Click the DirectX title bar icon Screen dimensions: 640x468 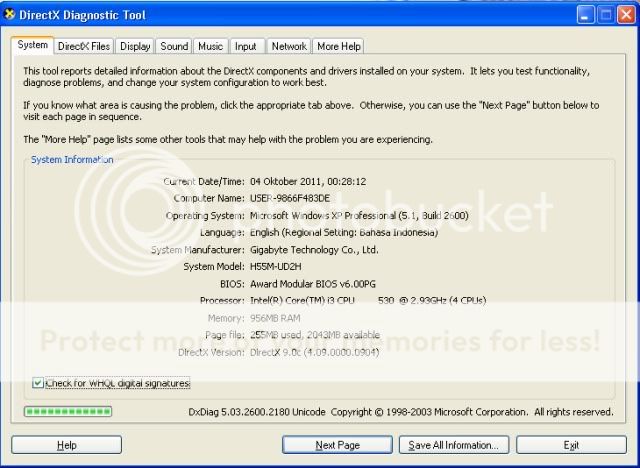[x=9, y=15]
